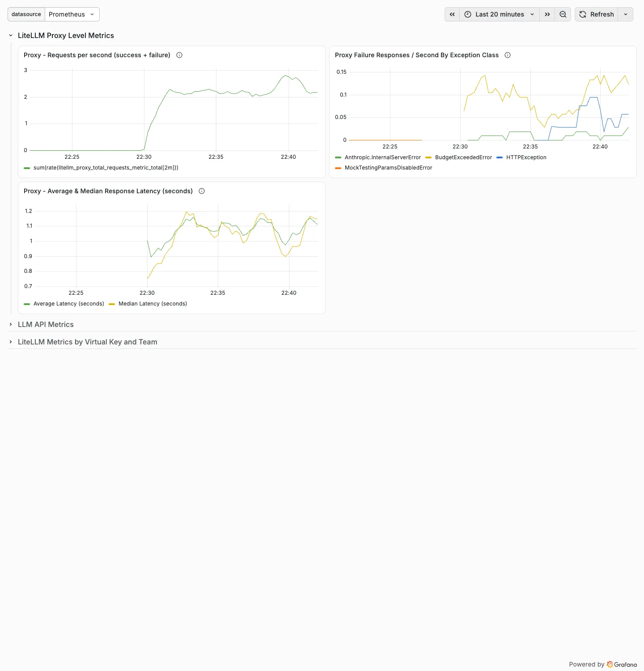Click the Refresh button
Image resolution: width=644 pixels, height=671 pixels.
[x=597, y=14]
